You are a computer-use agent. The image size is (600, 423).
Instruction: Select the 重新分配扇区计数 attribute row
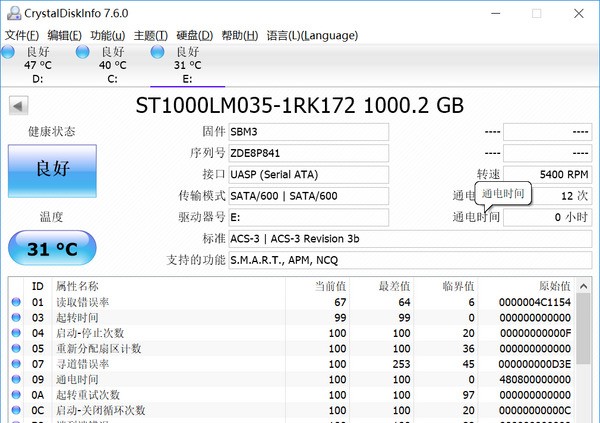coord(292,348)
